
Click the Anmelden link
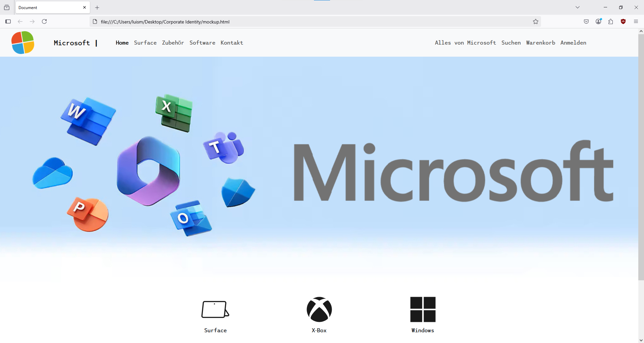573,43
